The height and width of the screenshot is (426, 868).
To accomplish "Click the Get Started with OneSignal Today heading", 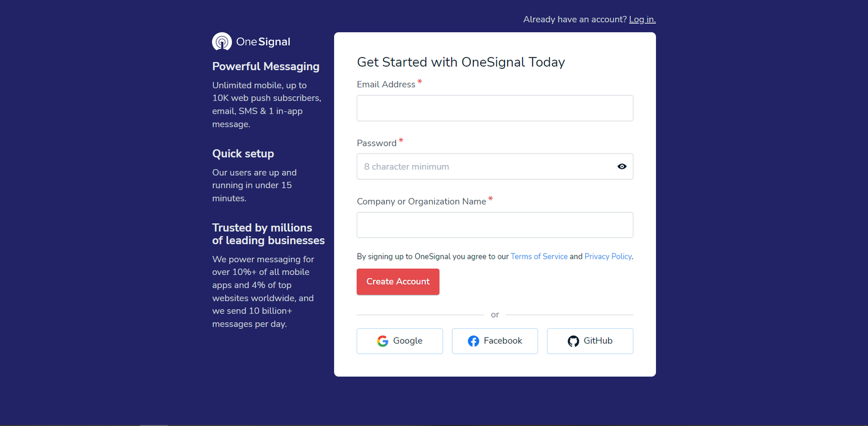I will click(x=460, y=62).
